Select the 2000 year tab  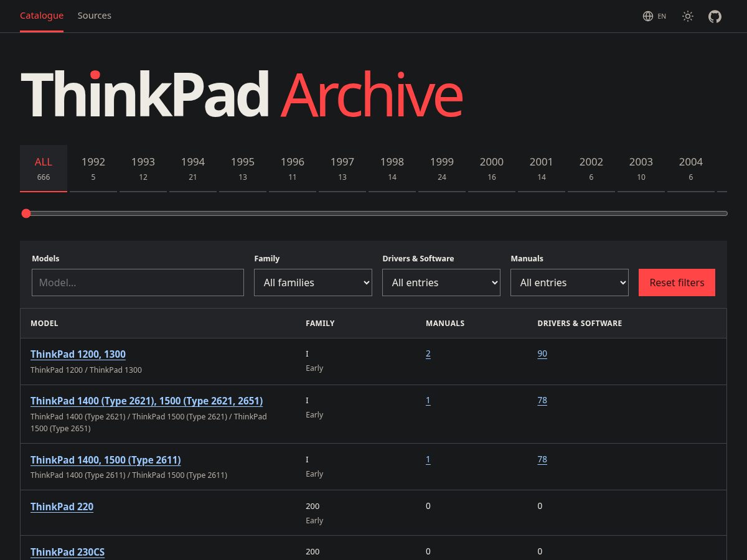tap(492, 169)
